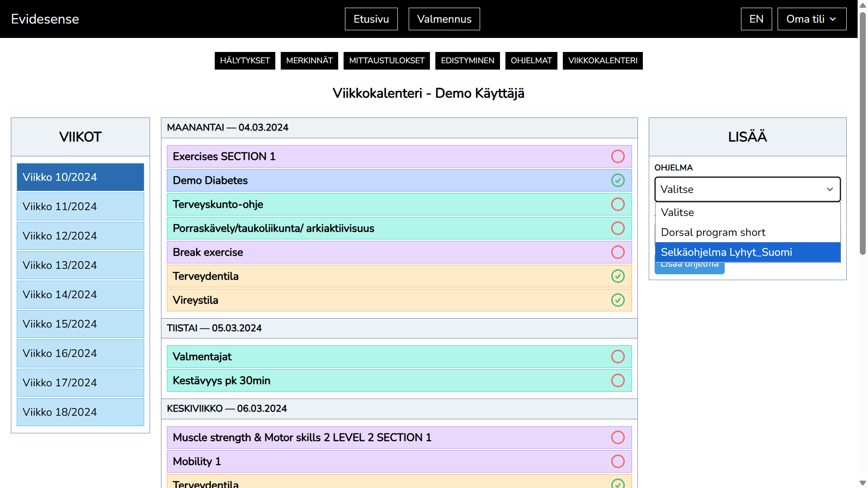Go to Etusivu page
This screenshot has height=488, width=868.
371,19
